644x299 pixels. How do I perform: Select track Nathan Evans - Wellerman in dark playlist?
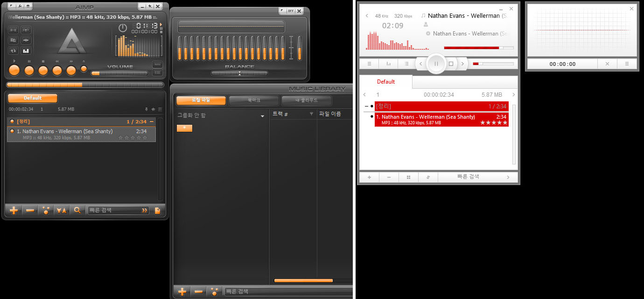click(x=82, y=135)
